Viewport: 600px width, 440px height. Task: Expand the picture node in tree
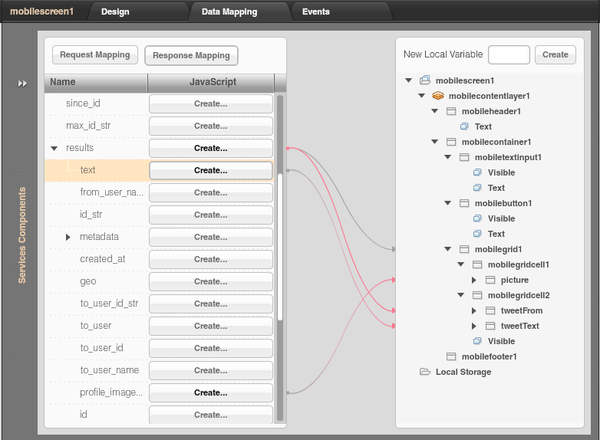(474, 280)
